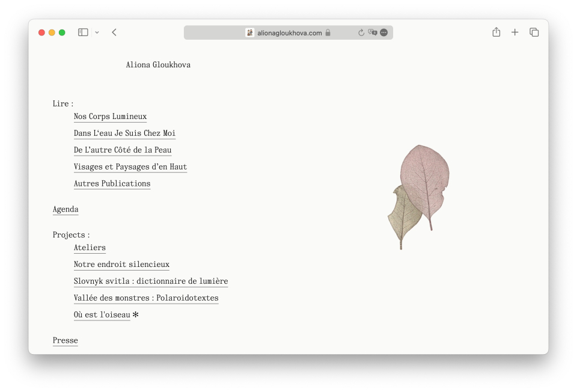Reload the page with the refresh icon
577x392 pixels.
[x=361, y=32]
